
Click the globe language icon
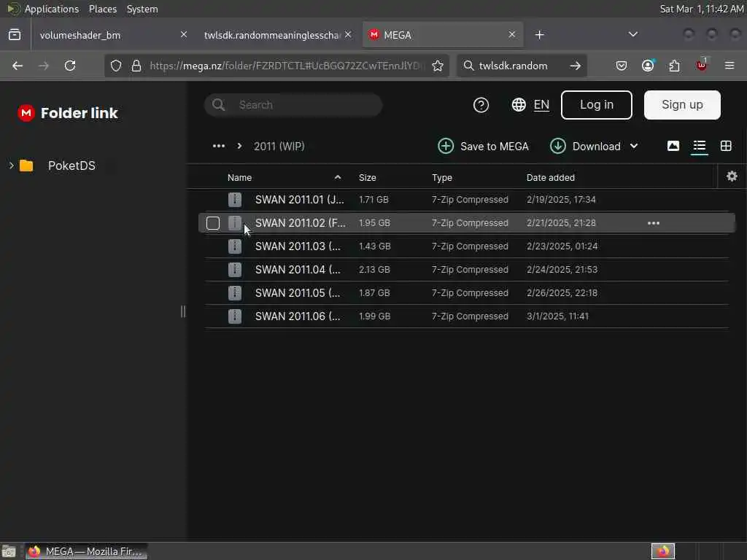pos(519,105)
